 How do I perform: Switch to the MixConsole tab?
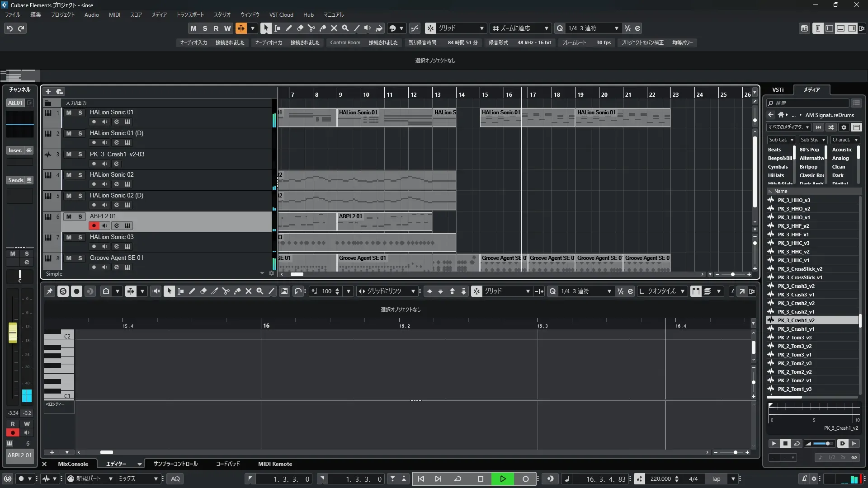73,464
